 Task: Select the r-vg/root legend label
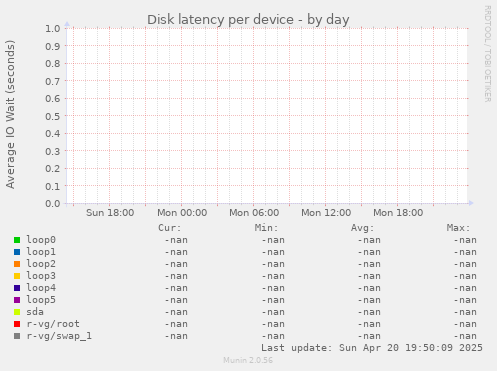[53, 324]
